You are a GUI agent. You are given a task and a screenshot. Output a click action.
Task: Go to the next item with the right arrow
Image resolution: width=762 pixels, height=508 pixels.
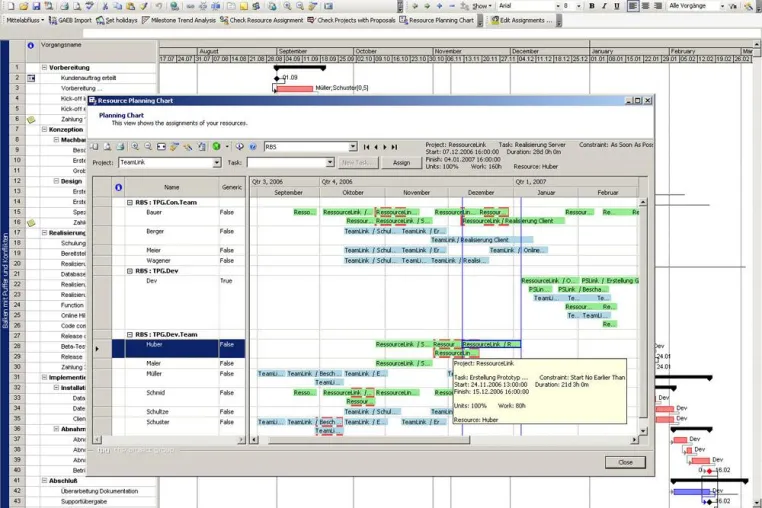385,147
